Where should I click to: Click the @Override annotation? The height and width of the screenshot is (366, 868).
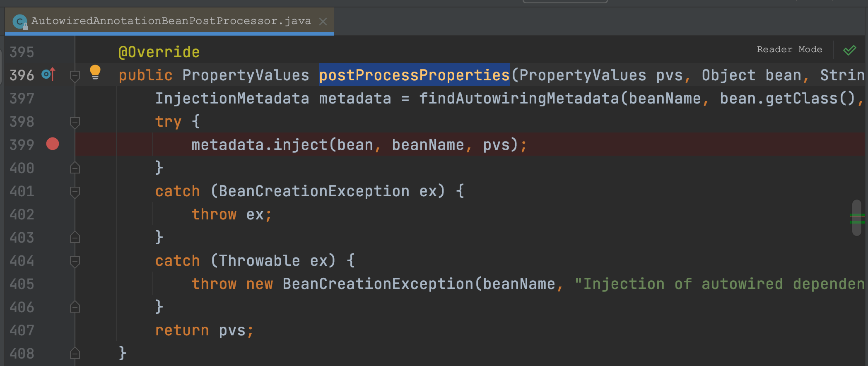(x=159, y=52)
